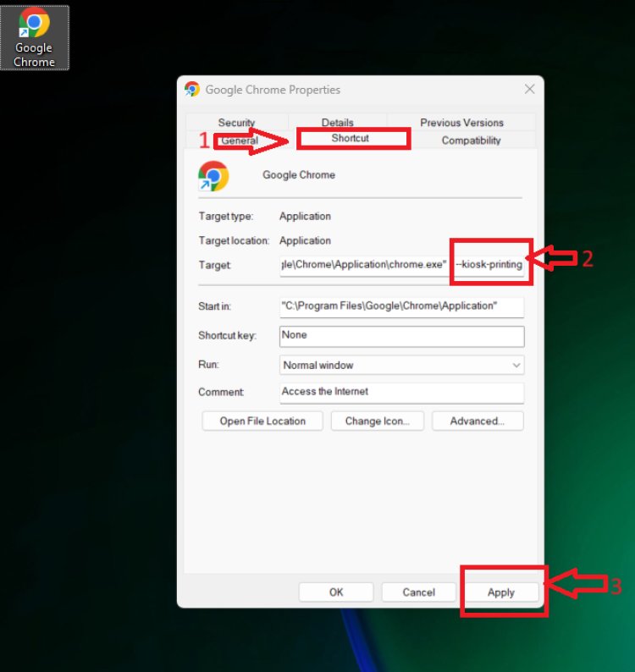635x672 pixels.
Task: Click the Start in label
Action: (x=214, y=306)
